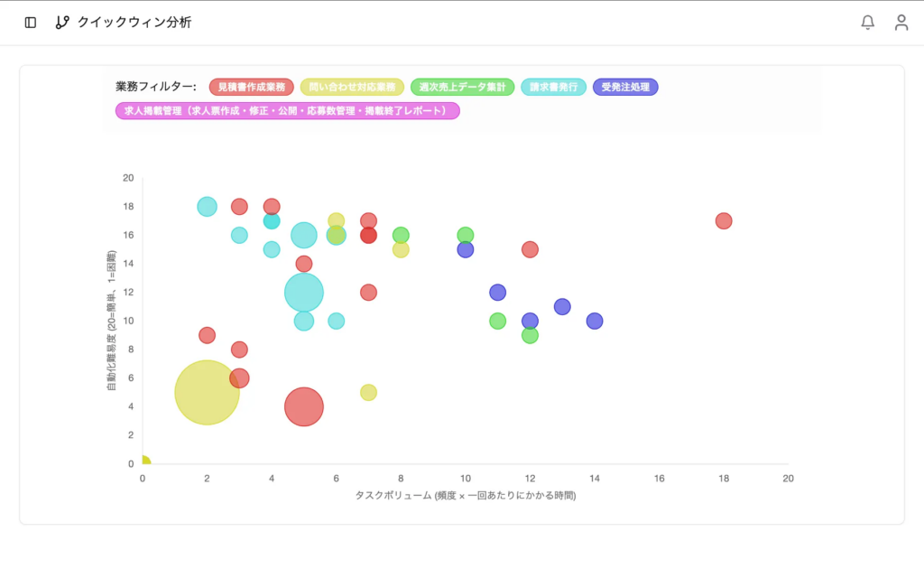Open the user profile icon
Viewport: 924px width, 578px height.
[901, 23]
